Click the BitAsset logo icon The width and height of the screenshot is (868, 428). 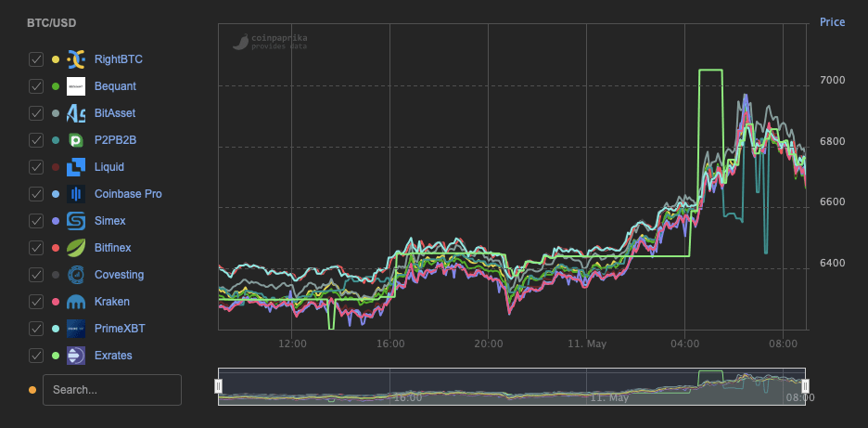coord(76,113)
